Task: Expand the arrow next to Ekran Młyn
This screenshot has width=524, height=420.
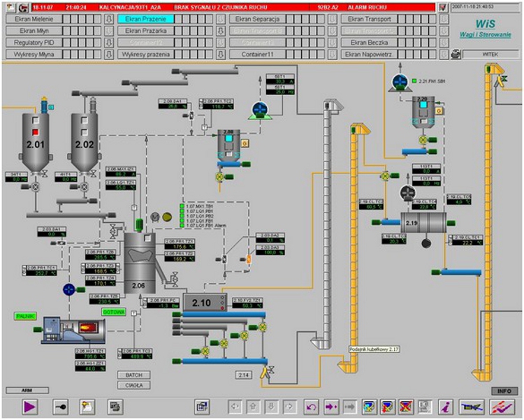Action: pos(108,31)
